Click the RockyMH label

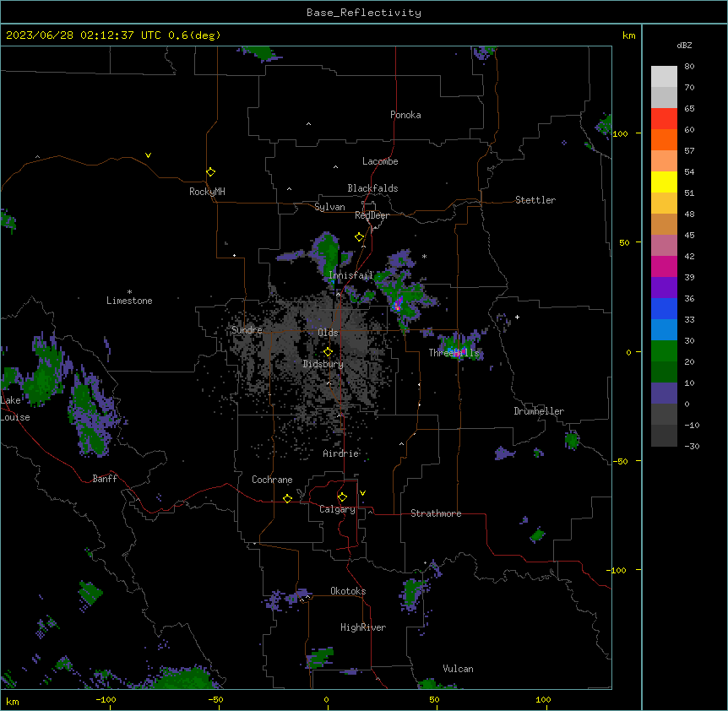tap(207, 192)
